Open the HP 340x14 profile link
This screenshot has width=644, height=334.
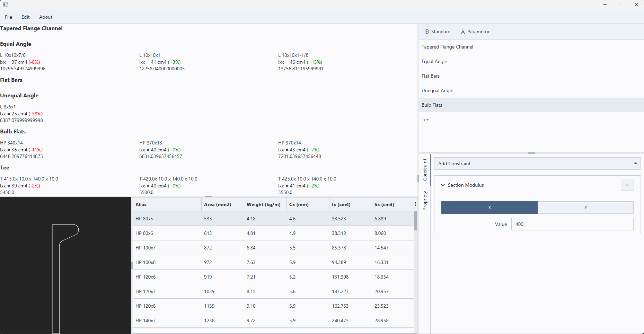click(11, 142)
